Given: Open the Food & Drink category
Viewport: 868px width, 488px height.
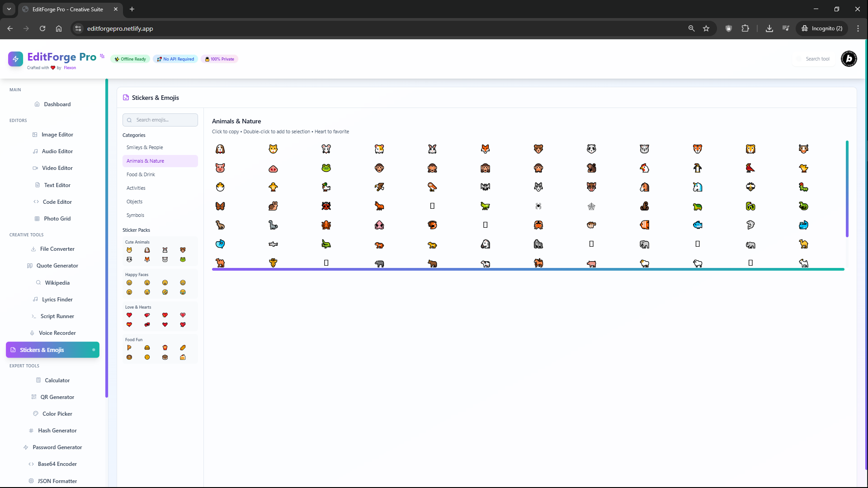Looking at the screenshot, I should [141, 174].
